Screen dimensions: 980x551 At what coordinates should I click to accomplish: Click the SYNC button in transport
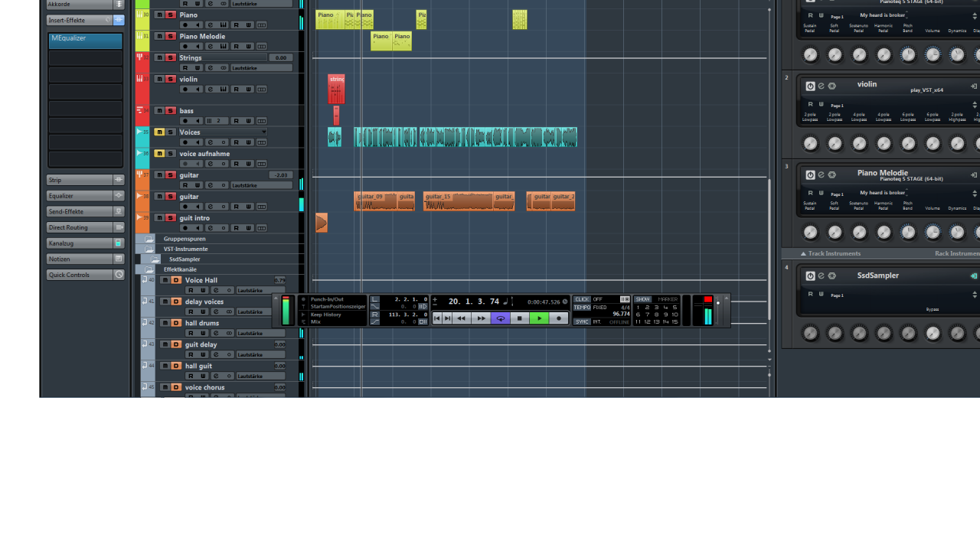click(582, 321)
